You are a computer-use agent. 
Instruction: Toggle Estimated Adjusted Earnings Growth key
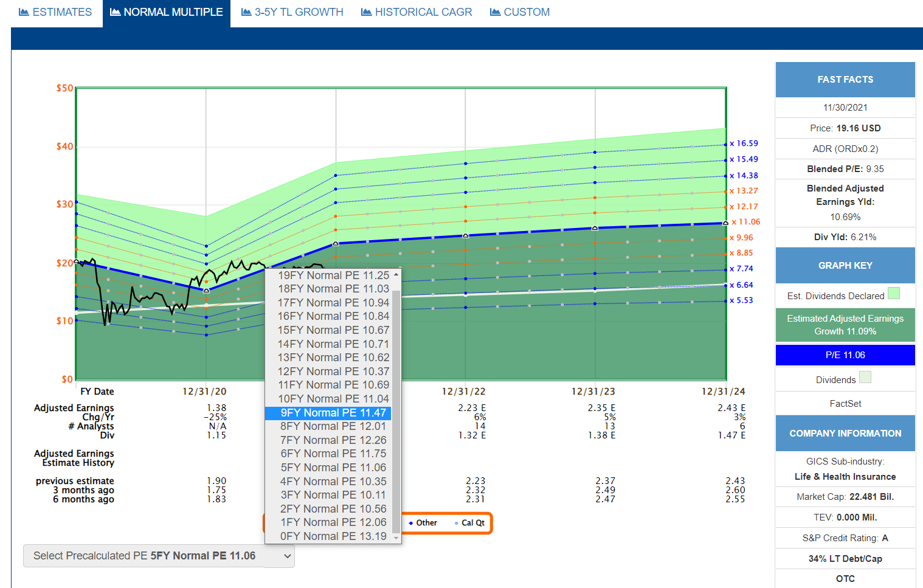coord(845,325)
